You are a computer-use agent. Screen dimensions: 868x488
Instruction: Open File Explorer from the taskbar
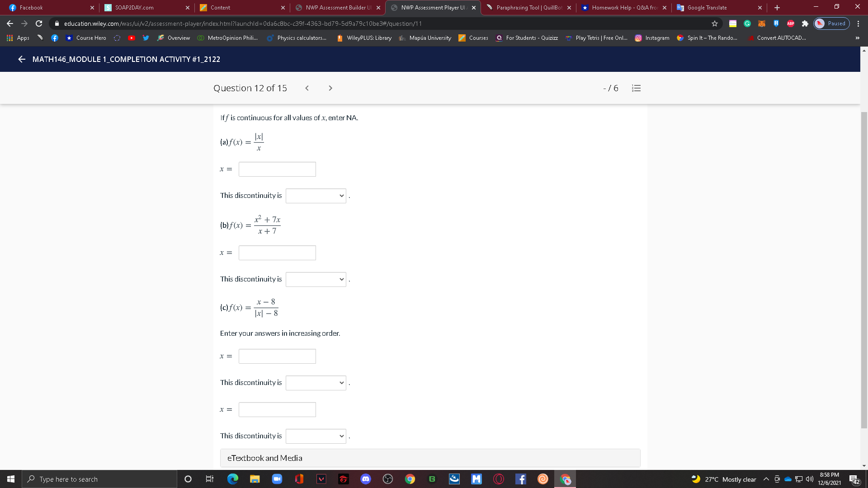255,479
